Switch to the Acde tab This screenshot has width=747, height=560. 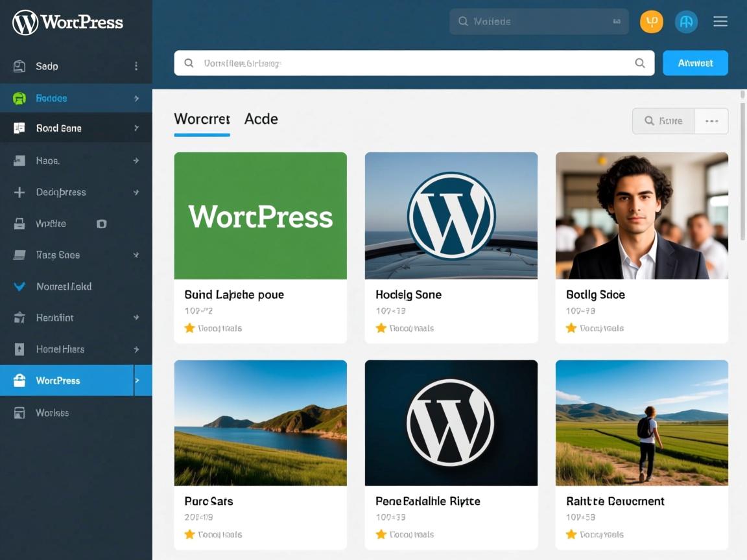pos(261,119)
